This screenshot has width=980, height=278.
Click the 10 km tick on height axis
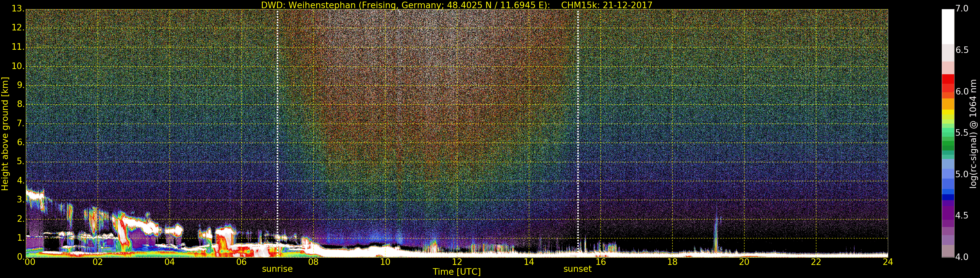18,66
